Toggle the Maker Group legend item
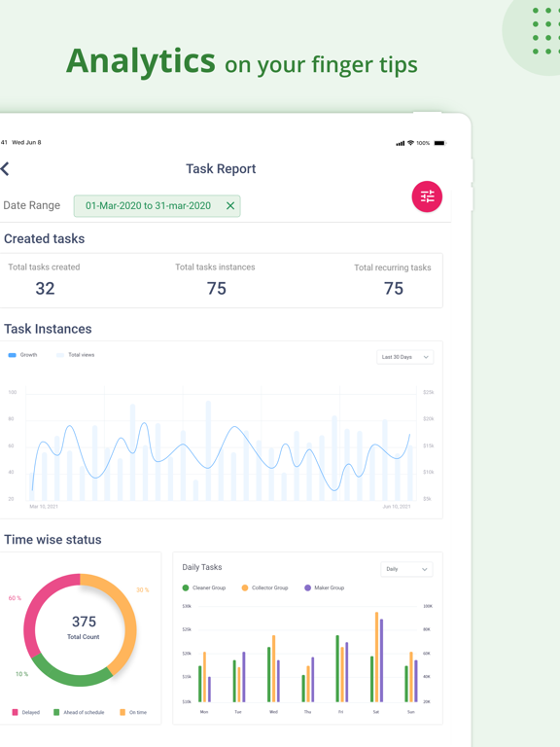The height and width of the screenshot is (747, 560). pos(324,587)
